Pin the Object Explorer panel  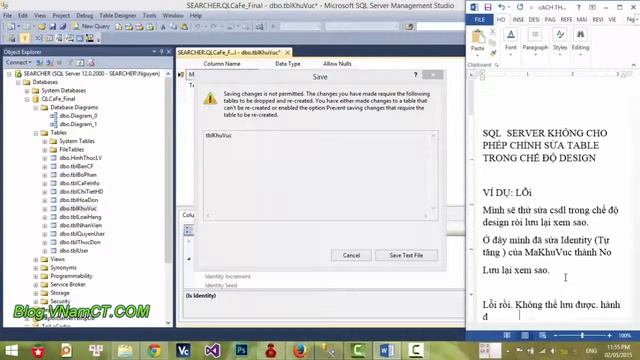(x=162, y=52)
